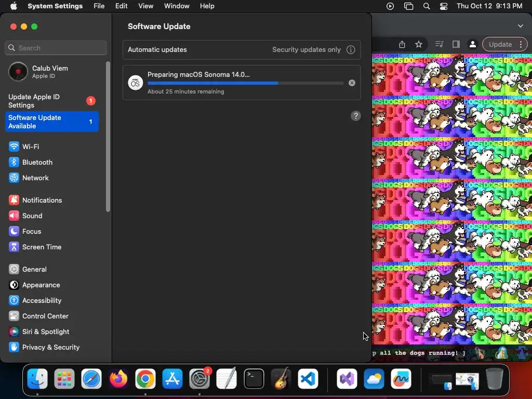
Task: Open the Window menu
Action: pyautogui.click(x=177, y=6)
